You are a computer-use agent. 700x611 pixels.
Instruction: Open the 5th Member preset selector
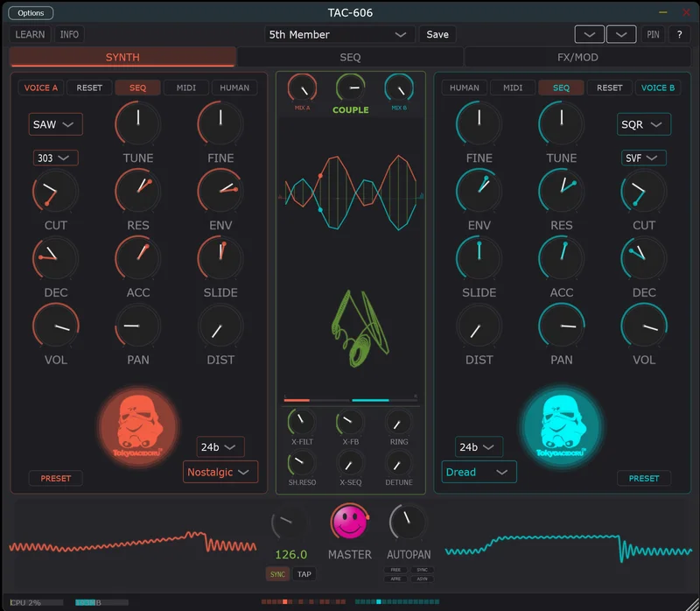pos(339,34)
